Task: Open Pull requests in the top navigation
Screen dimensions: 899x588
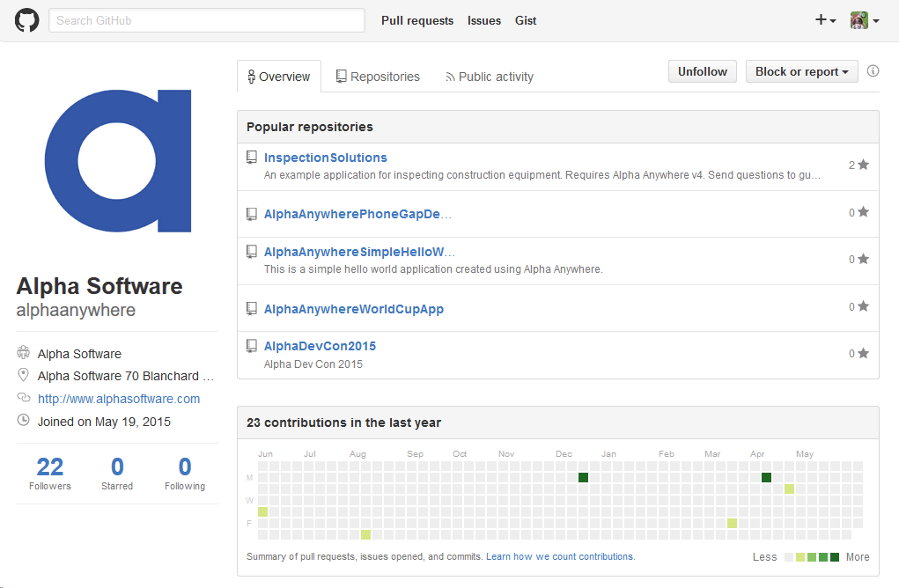Action: 417,20
